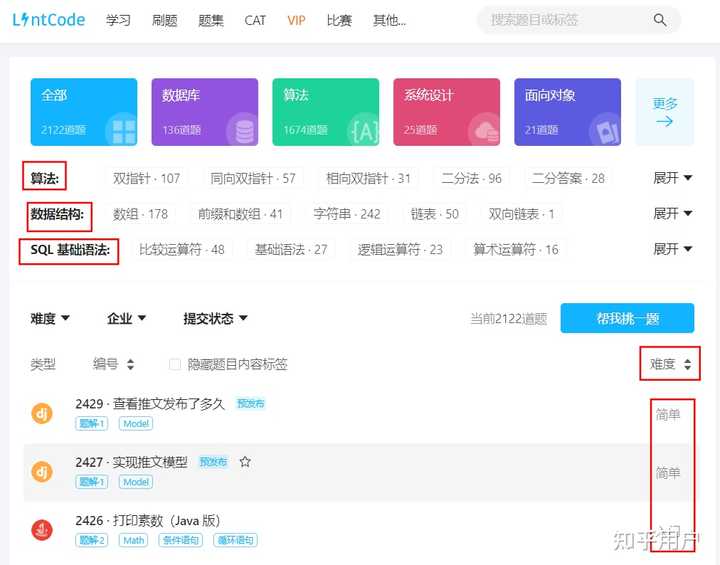The image size is (720, 565).
Task: Sort the list by 难度 column
Action: click(670, 364)
